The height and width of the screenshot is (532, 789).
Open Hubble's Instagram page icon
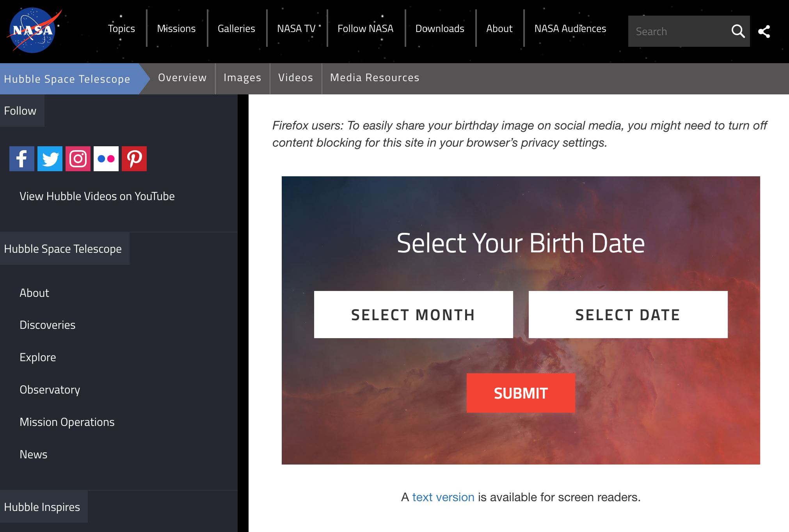click(x=78, y=159)
